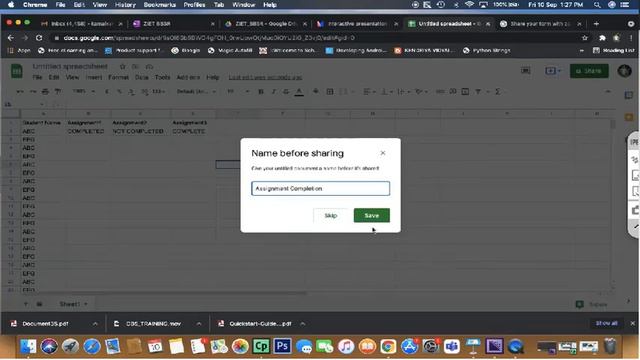
Task: Open the Sheet1 tab dropdown arrow
Action: [x=86, y=304]
